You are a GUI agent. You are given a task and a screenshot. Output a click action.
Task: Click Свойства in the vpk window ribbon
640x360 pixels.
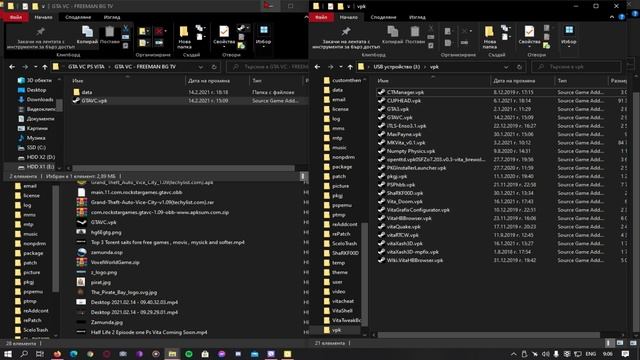[529, 35]
